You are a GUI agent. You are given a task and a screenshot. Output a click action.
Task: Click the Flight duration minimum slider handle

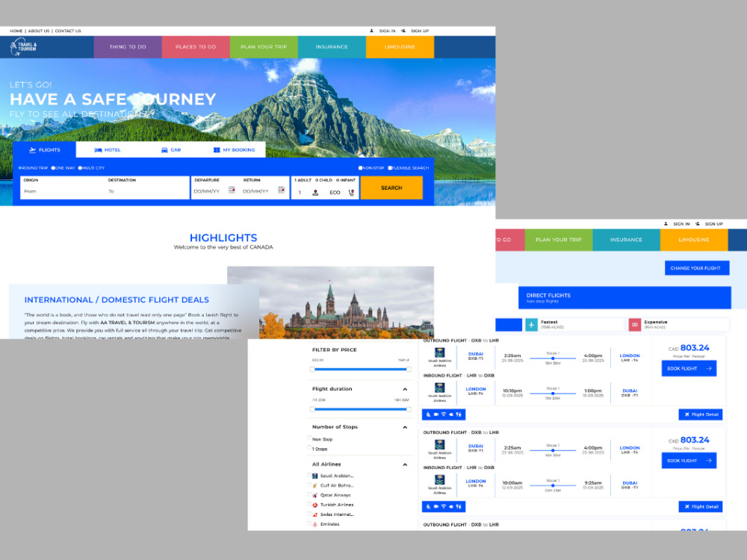coord(312,409)
